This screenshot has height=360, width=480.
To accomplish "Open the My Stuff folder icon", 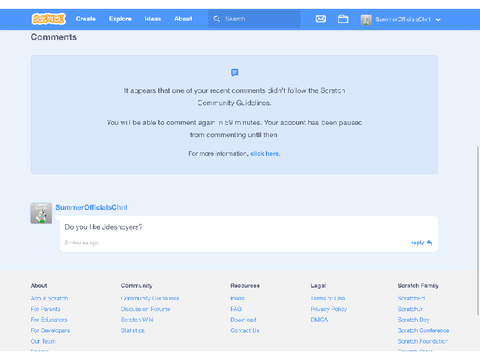I will coord(343,19).
